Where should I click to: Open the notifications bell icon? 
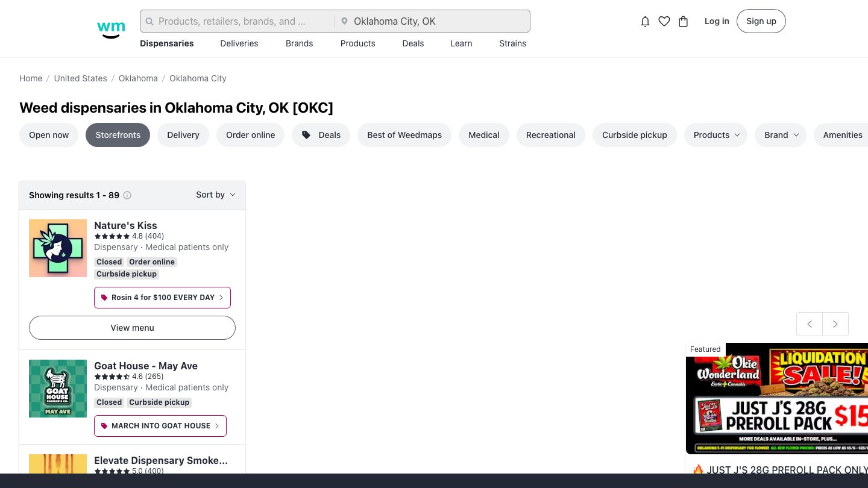(645, 22)
